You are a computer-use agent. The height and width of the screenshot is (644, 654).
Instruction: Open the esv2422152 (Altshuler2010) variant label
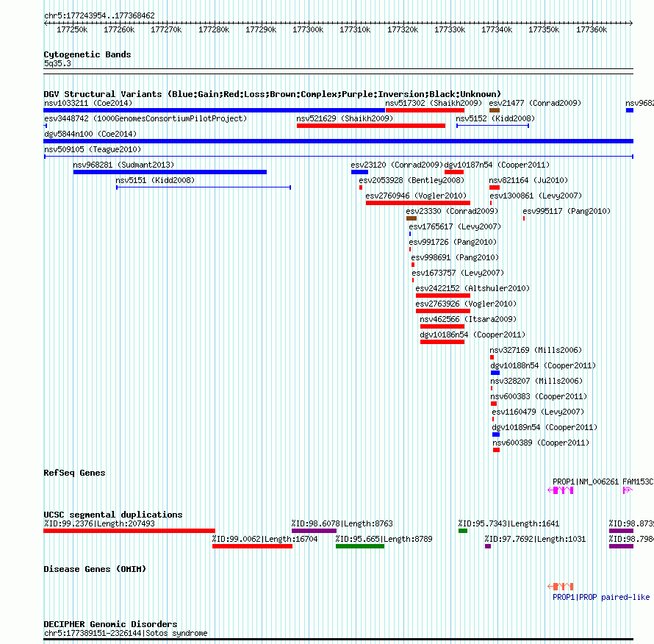coord(472,288)
